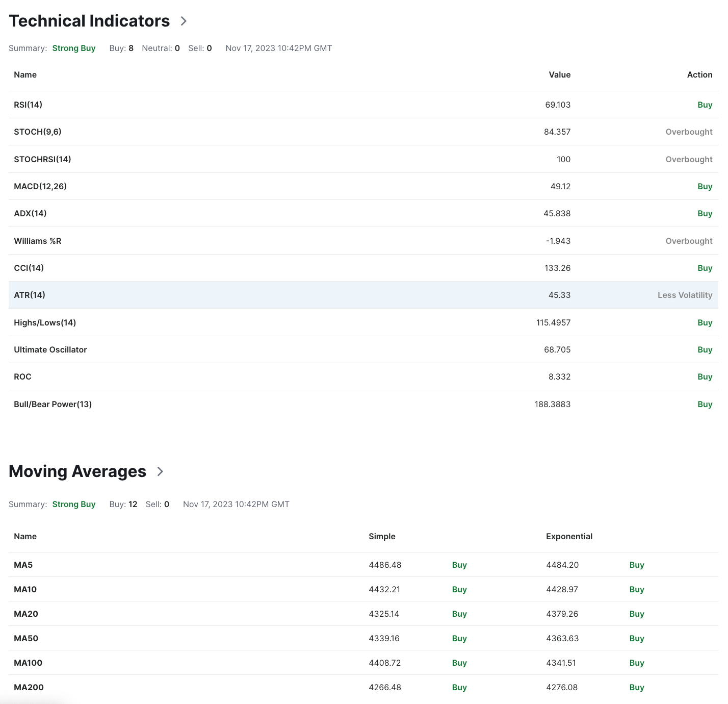
Task: Click the MA200 exponential value 4276.08
Action: pyautogui.click(x=562, y=687)
